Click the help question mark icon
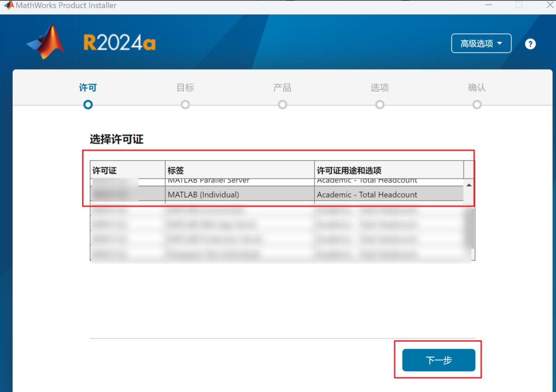The image size is (556, 392). 530,44
